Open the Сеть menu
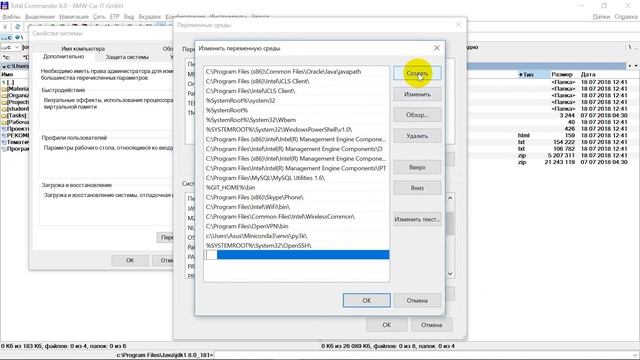The height and width of the screenshot is (360, 640). 99,17
